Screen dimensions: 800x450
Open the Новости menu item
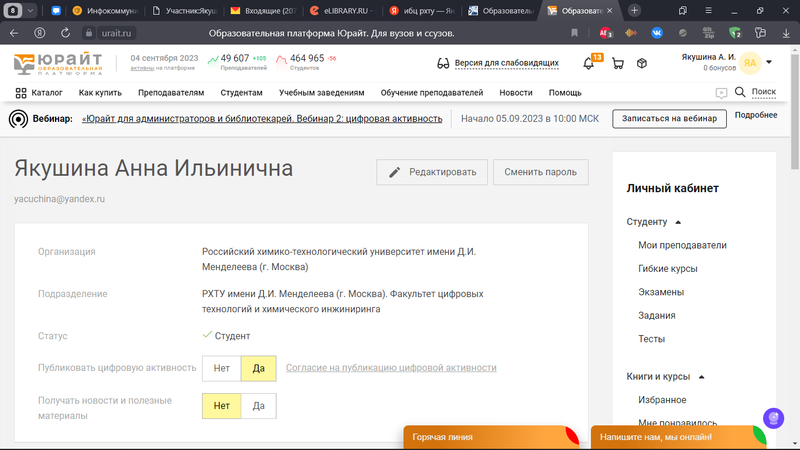tap(515, 92)
